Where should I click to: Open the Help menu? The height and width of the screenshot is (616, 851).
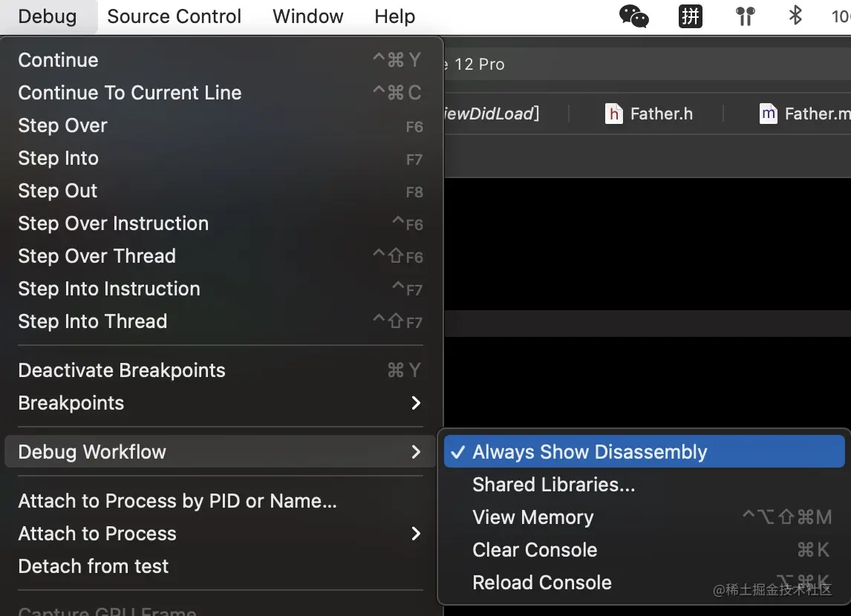tap(394, 16)
